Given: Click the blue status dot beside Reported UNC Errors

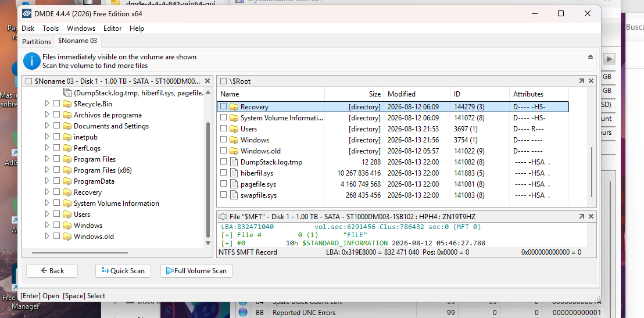Looking at the screenshot, I should click(243, 313).
